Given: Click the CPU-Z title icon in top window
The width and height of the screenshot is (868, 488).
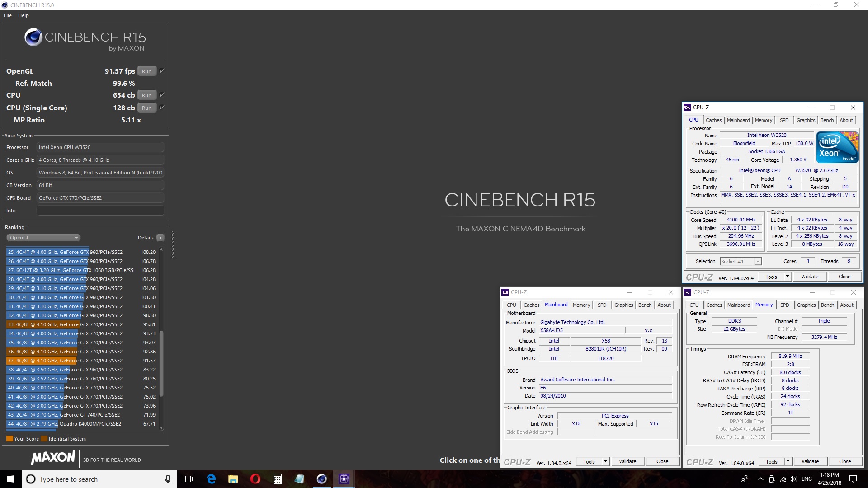Looking at the screenshot, I should tap(688, 108).
